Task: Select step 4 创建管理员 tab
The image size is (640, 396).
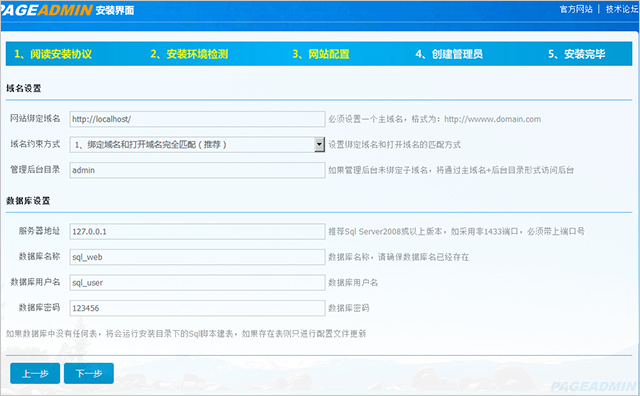Action: [449, 54]
